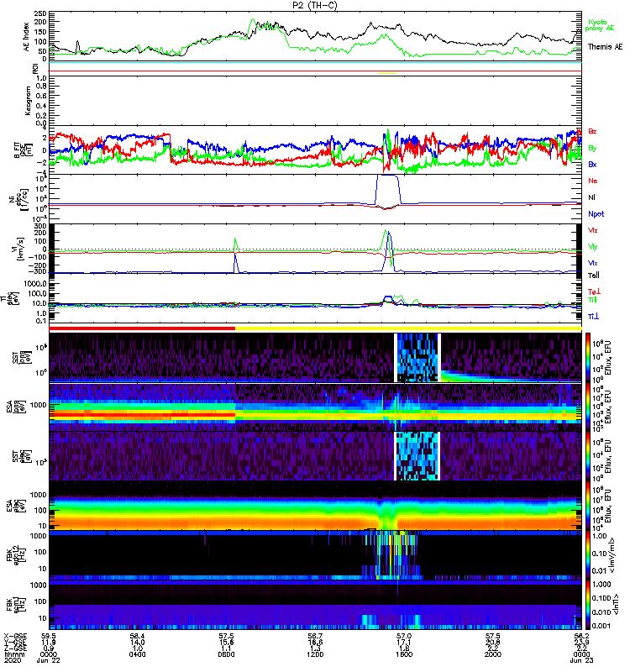The height and width of the screenshot is (672, 630).
Task: Select the Kyoto proxy AE legend label
Action: tap(600, 25)
